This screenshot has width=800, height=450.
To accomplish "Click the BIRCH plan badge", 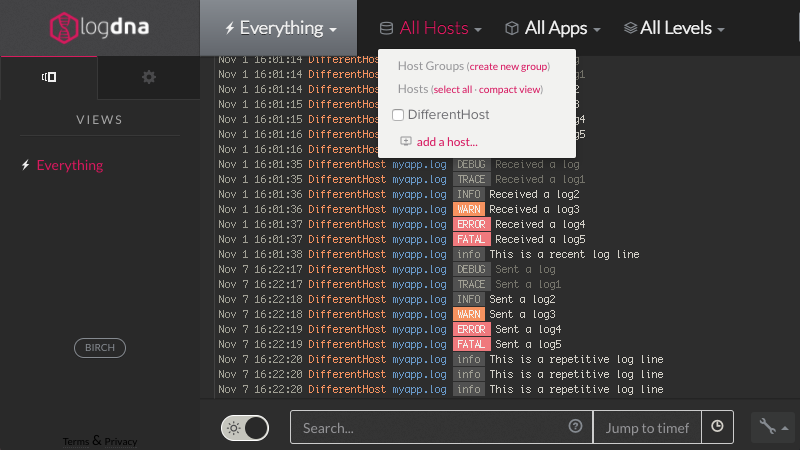I will tap(100, 347).
